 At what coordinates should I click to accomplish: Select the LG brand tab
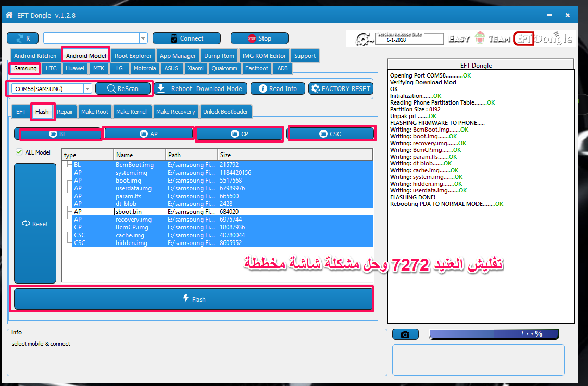click(119, 68)
